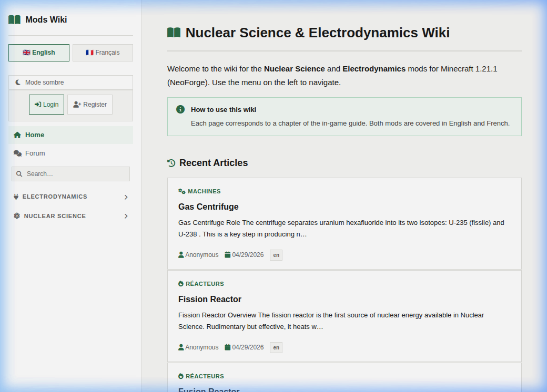This screenshot has width=547, height=392.
Task: Click the Fission Reactor excerpt text
Action: click(x=331, y=321)
